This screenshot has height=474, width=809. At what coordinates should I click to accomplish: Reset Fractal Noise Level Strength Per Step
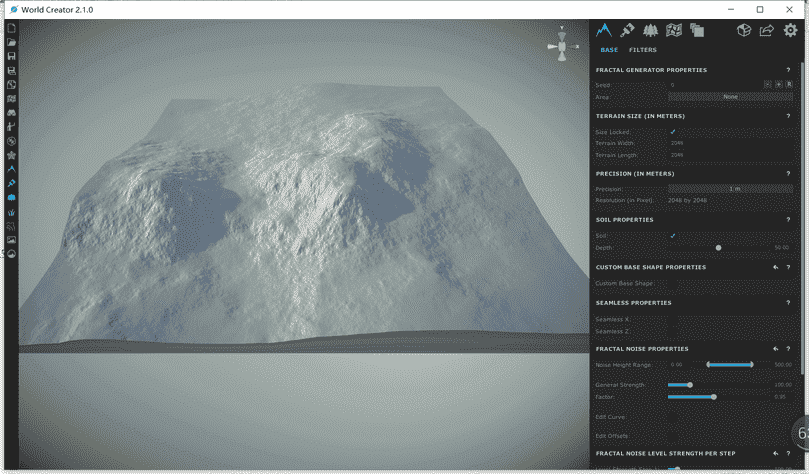coord(775,453)
